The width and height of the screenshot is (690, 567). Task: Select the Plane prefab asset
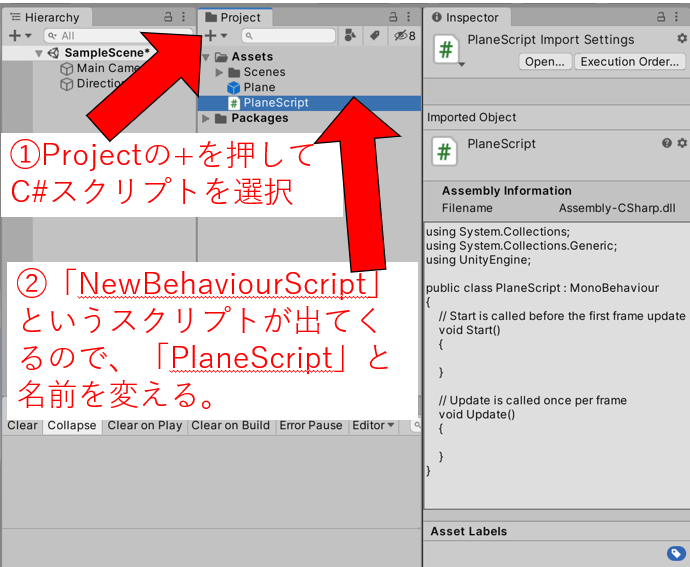click(259, 87)
